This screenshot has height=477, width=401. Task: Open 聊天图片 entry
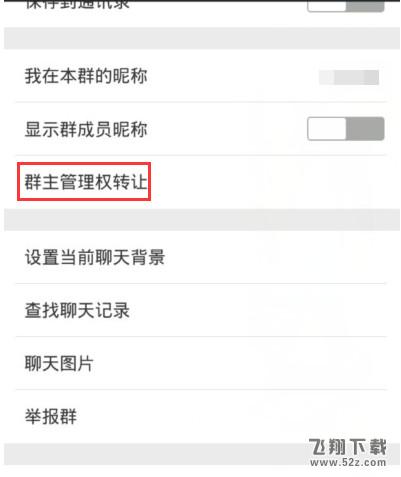pyautogui.click(x=201, y=363)
